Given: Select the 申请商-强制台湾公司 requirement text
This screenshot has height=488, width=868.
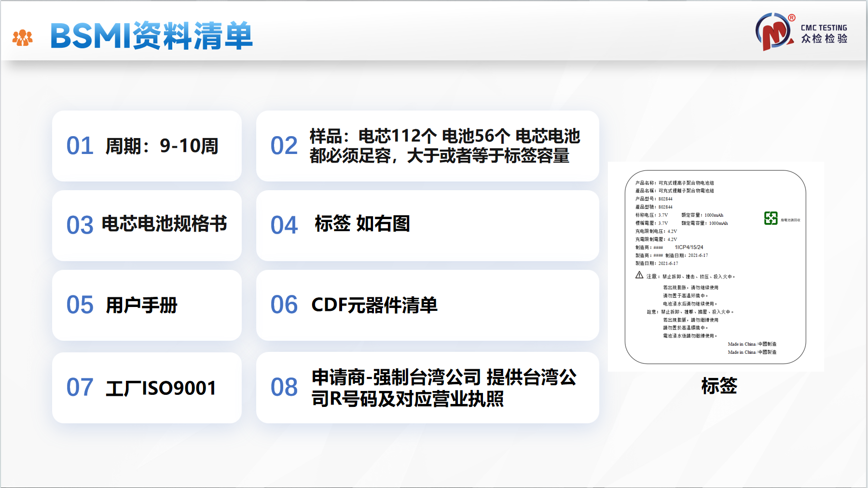Looking at the screenshot, I should [x=444, y=388].
